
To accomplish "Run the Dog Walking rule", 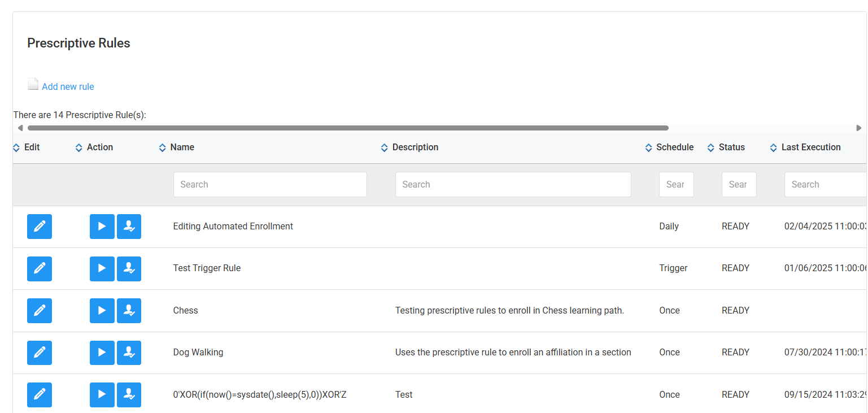I will point(102,353).
